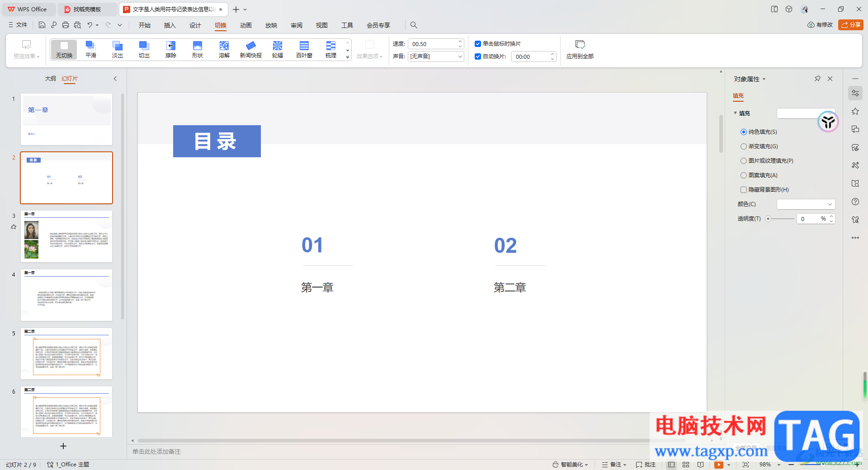Image resolution: width=868 pixels, height=470 pixels.
Task: Apply the 擦除 wipe transition
Action: 171,49
